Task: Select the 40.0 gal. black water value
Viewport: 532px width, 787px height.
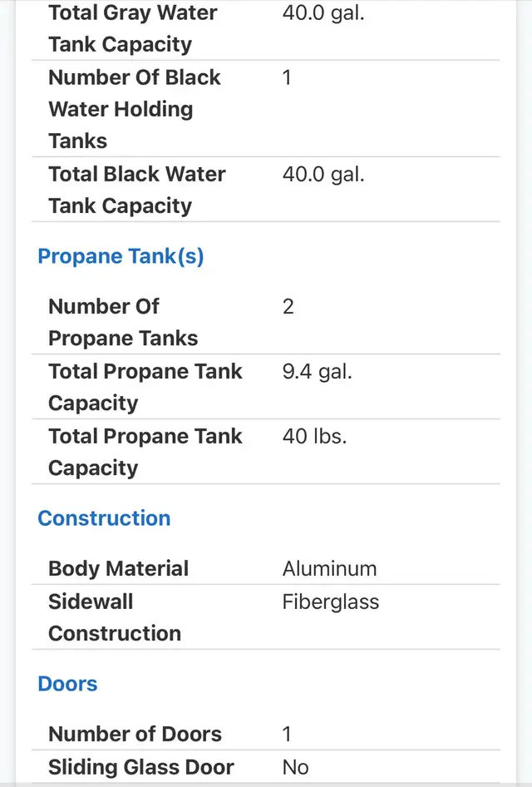Action: click(323, 174)
